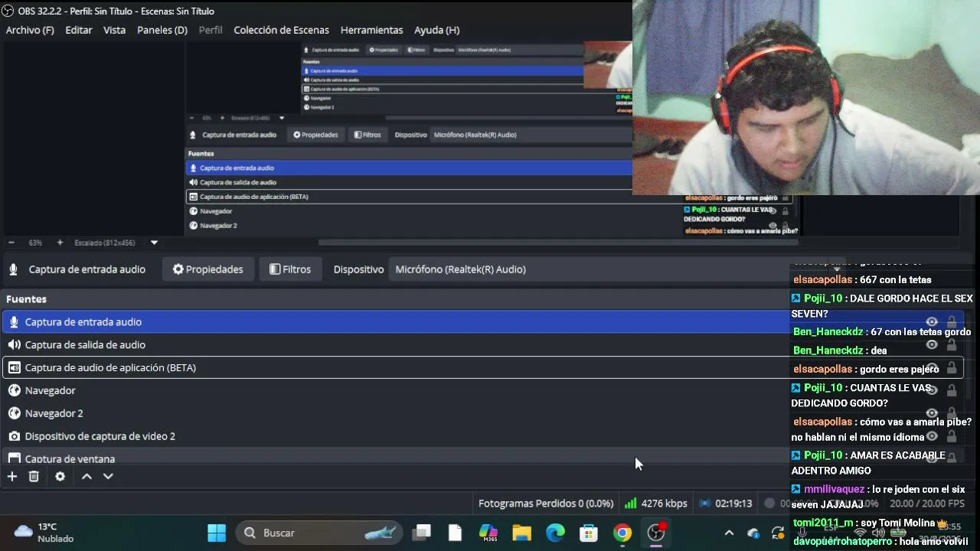980x551 pixels.
Task: Lock the Navegador source
Action: 952,390
